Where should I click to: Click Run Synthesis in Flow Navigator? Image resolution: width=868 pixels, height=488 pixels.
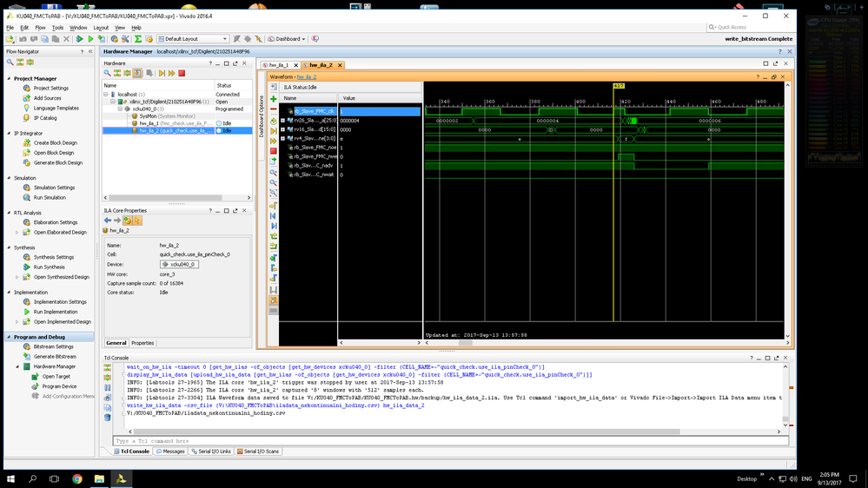(49, 267)
